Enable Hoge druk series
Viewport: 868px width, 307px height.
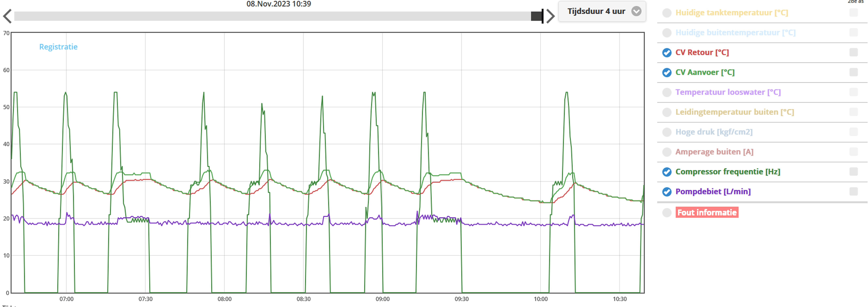[667, 132]
